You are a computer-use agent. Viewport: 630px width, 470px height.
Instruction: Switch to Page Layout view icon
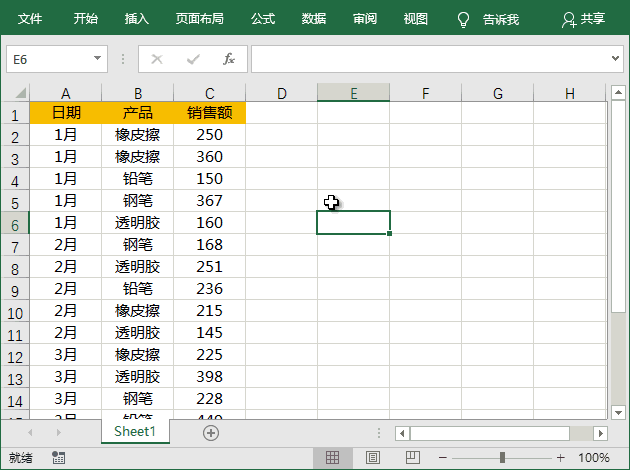coord(372,457)
